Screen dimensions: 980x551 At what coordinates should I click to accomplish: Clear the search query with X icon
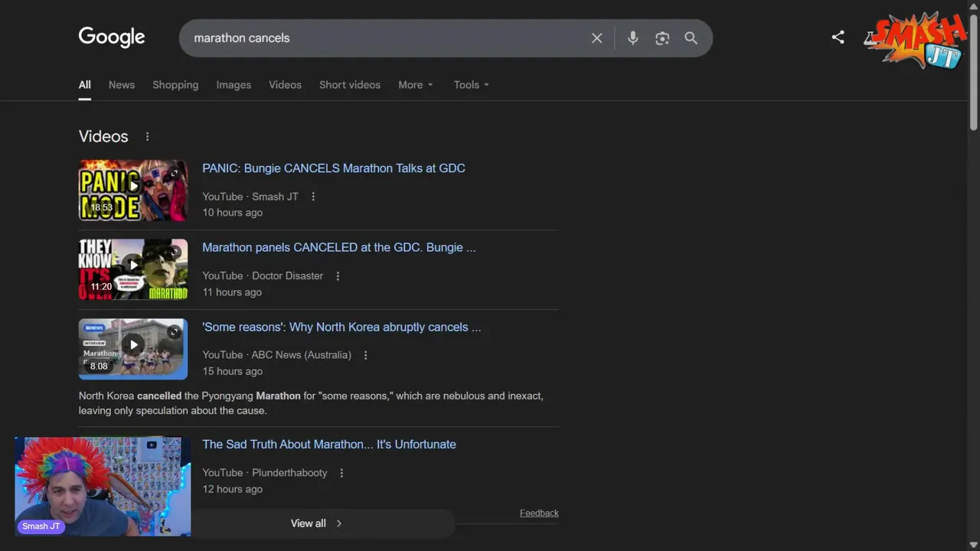[x=597, y=38]
